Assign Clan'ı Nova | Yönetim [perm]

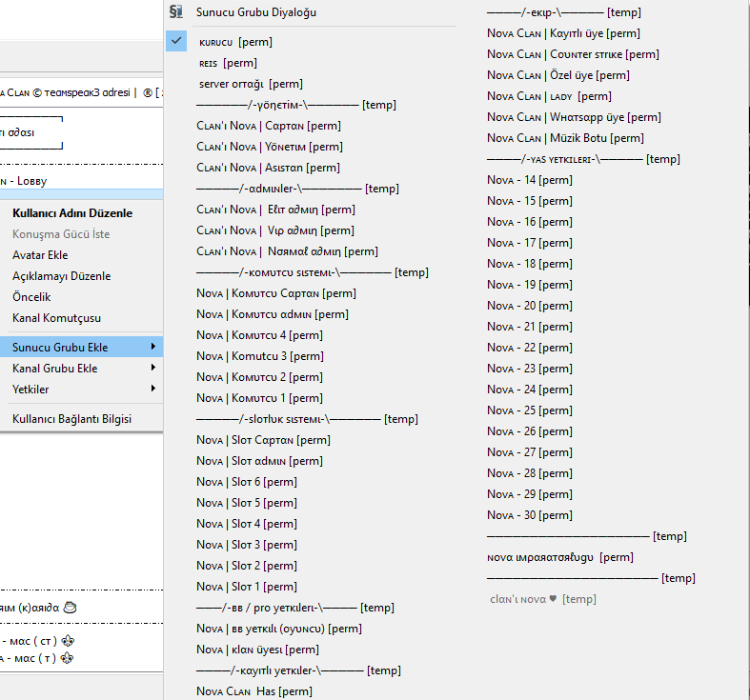[x=270, y=147]
